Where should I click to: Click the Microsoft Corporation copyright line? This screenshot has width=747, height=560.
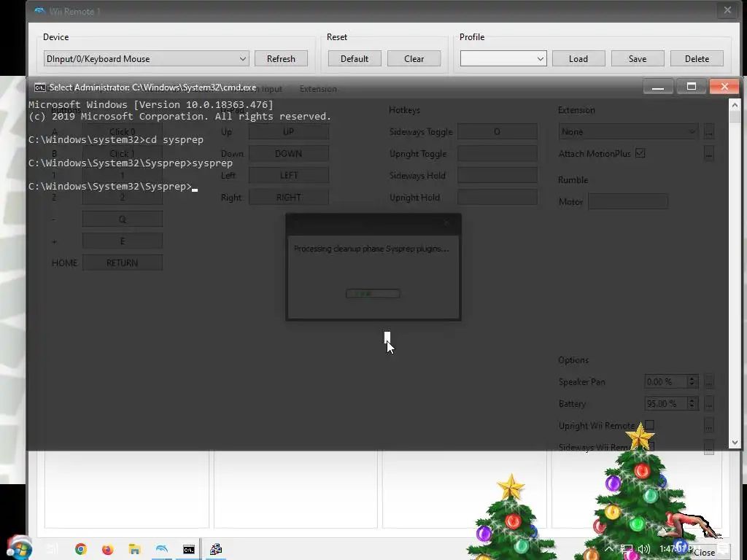tap(179, 116)
